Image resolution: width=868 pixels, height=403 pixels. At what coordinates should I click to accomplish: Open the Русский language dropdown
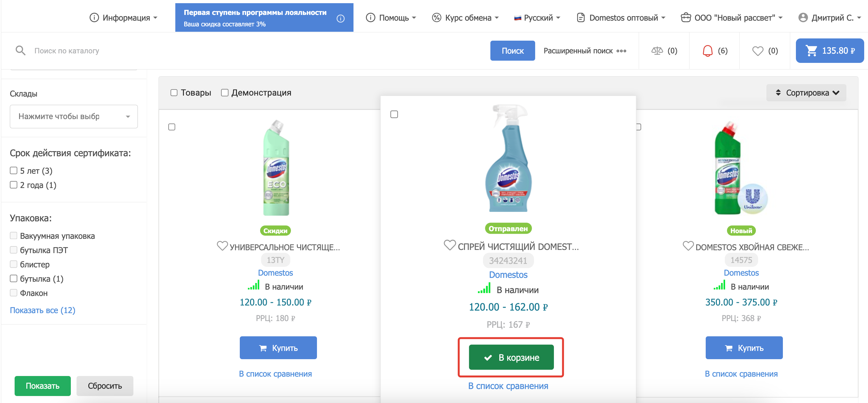point(537,18)
